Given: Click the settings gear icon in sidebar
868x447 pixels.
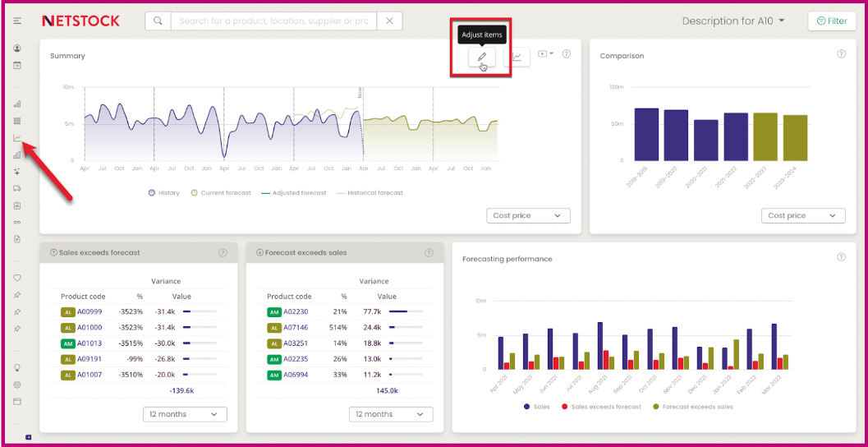Looking at the screenshot, I should (x=17, y=385).
